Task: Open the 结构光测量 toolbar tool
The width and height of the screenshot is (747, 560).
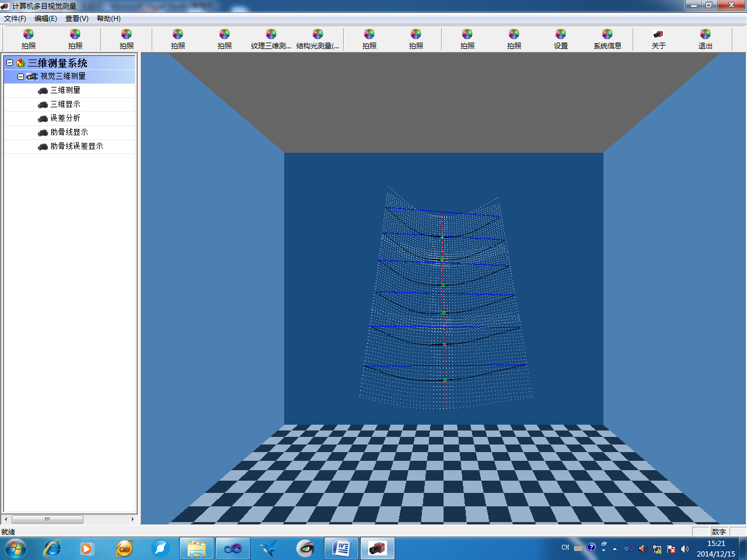Action: pos(317,35)
